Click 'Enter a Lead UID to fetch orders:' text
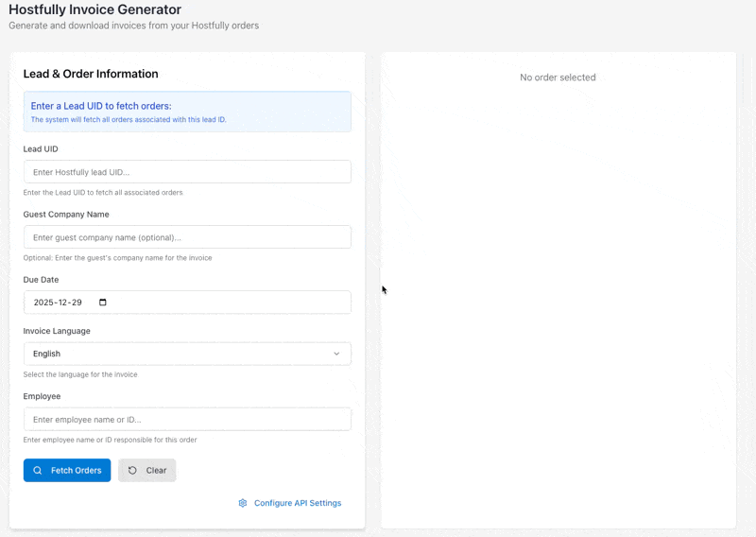The width and height of the screenshot is (756, 537). pyautogui.click(x=101, y=106)
